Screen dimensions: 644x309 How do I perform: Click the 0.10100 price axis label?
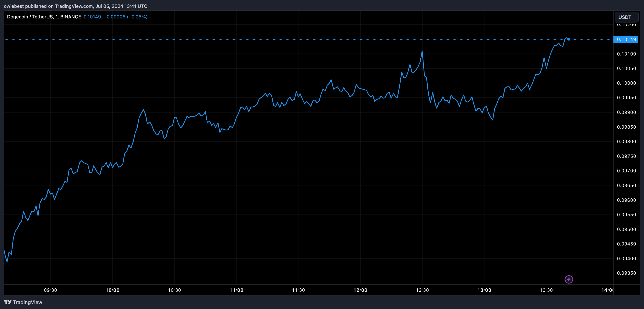click(x=626, y=54)
